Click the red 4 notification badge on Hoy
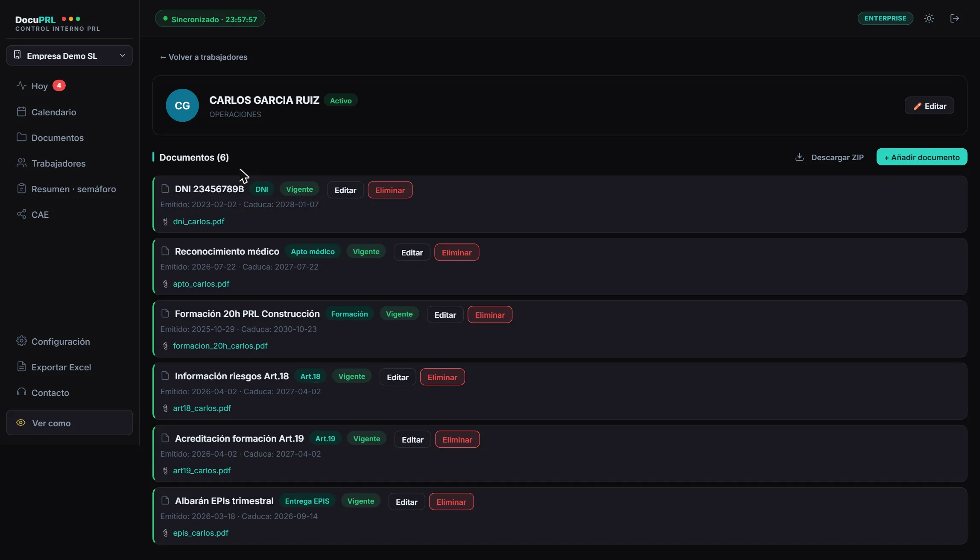The height and width of the screenshot is (560, 980). (59, 85)
